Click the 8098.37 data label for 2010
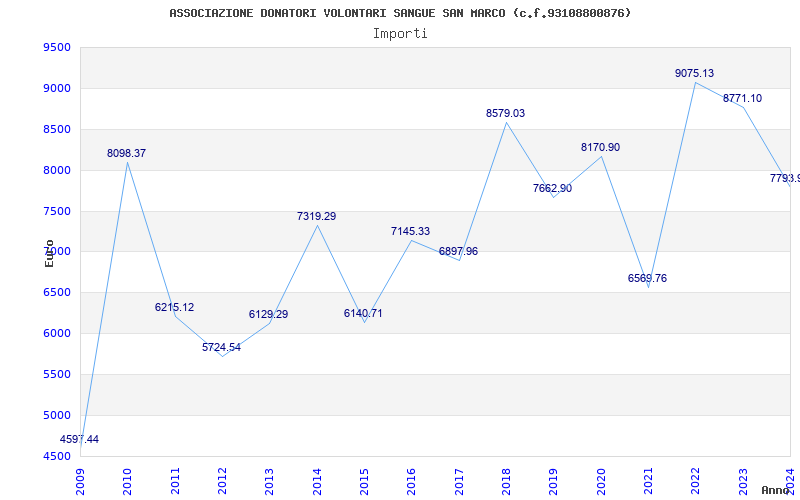This screenshot has width=800, height=500. pos(127,154)
